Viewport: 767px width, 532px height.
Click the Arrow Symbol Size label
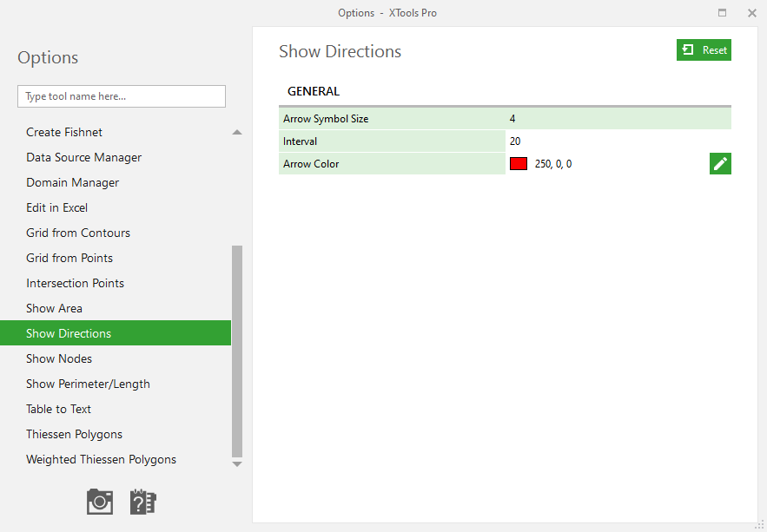[326, 119]
